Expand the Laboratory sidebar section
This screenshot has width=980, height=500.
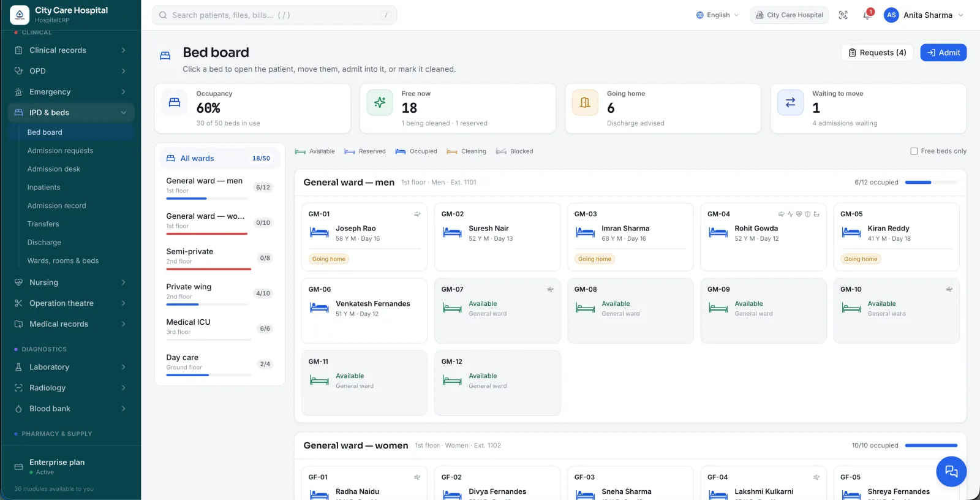[x=70, y=367]
